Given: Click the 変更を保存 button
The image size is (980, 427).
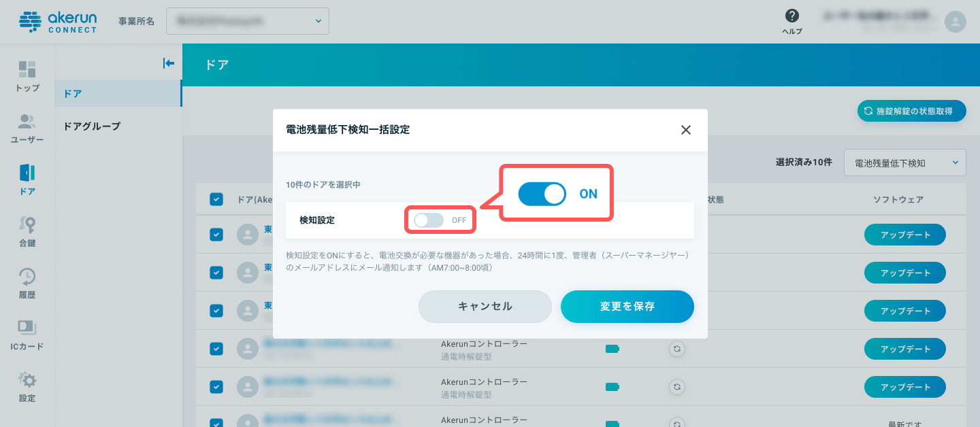Looking at the screenshot, I should click(x=627, y=307).
